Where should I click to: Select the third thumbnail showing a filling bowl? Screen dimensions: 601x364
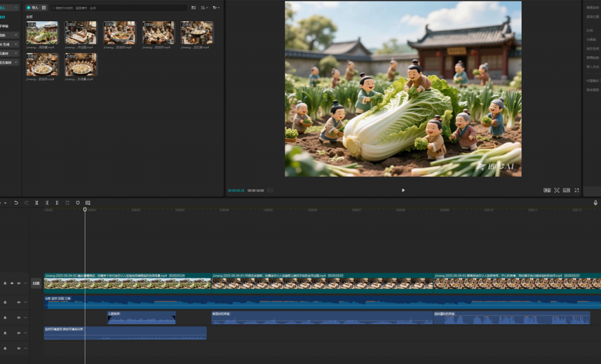coord(119,33)
